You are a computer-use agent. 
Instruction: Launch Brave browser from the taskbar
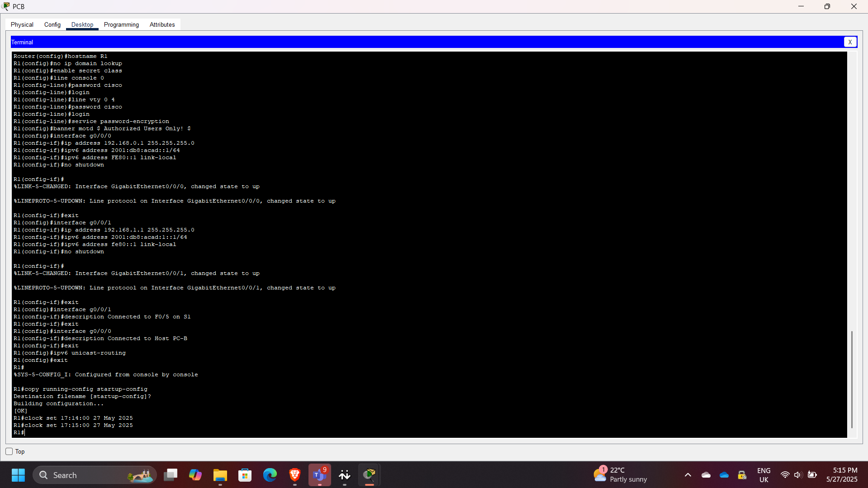point(294,475)
